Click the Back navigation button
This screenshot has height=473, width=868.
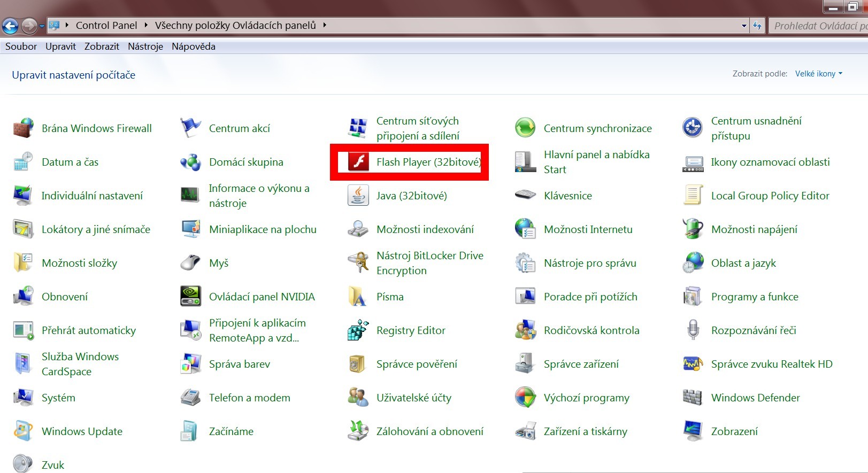pos(10,25)
